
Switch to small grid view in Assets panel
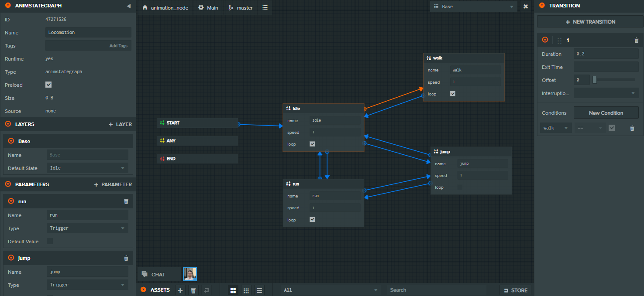pyautogui.click(x=246, y=290)
